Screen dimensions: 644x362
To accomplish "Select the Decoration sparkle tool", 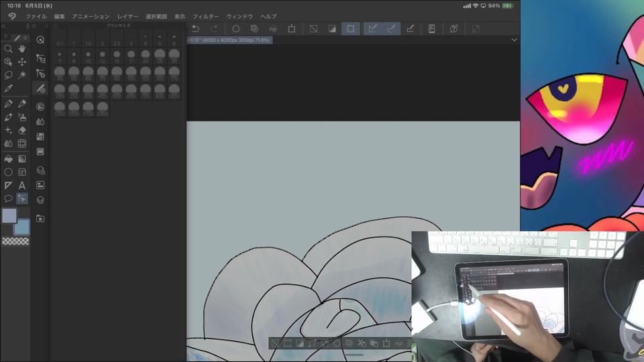I will (x=8, y=131).
